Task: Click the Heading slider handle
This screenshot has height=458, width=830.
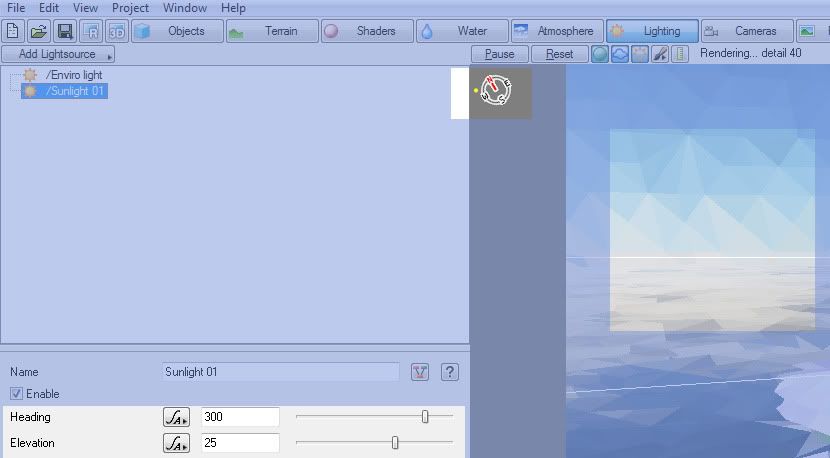Action: 425,417
